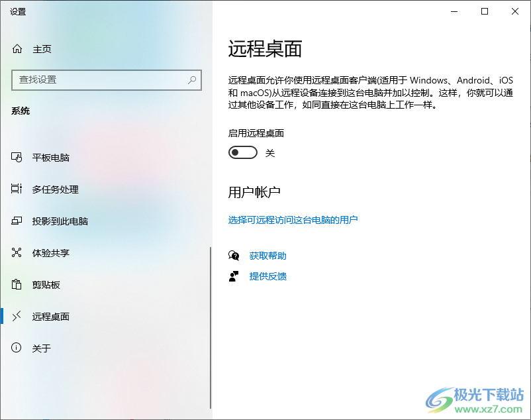Select the 远程桌面 remote desktop icon
The height and width of the screenshot is (420, 531).
coord(16,317)
